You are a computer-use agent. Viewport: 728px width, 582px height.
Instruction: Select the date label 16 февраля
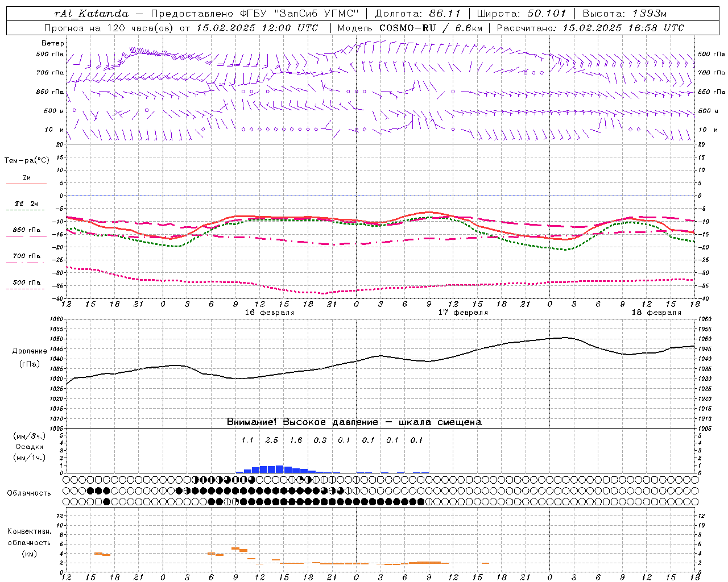(x=270, y=313)
